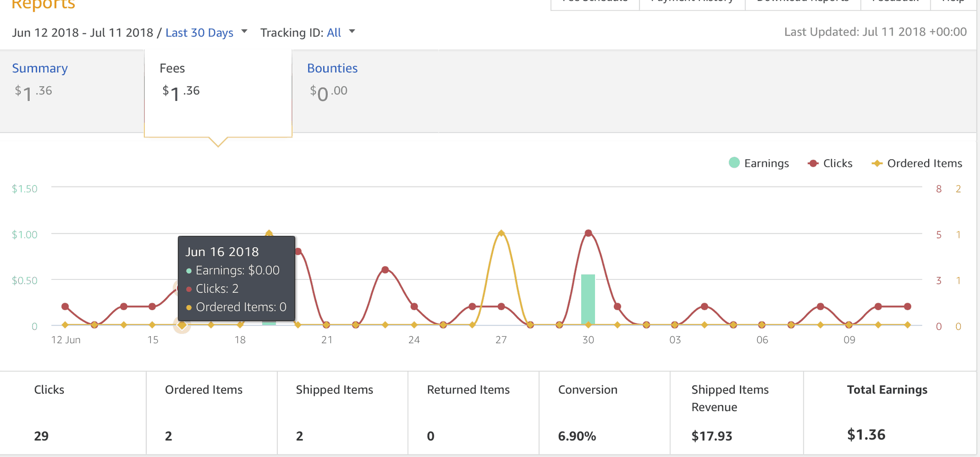980x457 pixels.
Task: Expand the Tracking ID All dropdown
Action: point(334,33)
